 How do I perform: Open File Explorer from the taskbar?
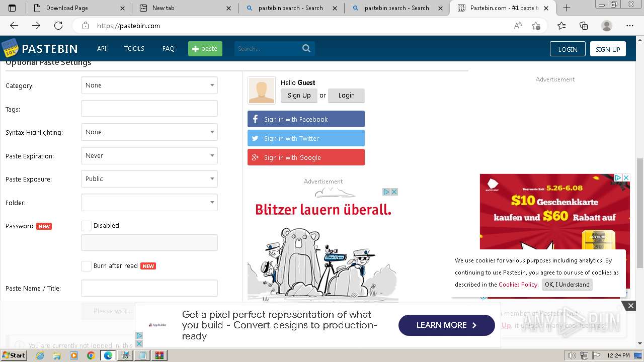(57, 355)
